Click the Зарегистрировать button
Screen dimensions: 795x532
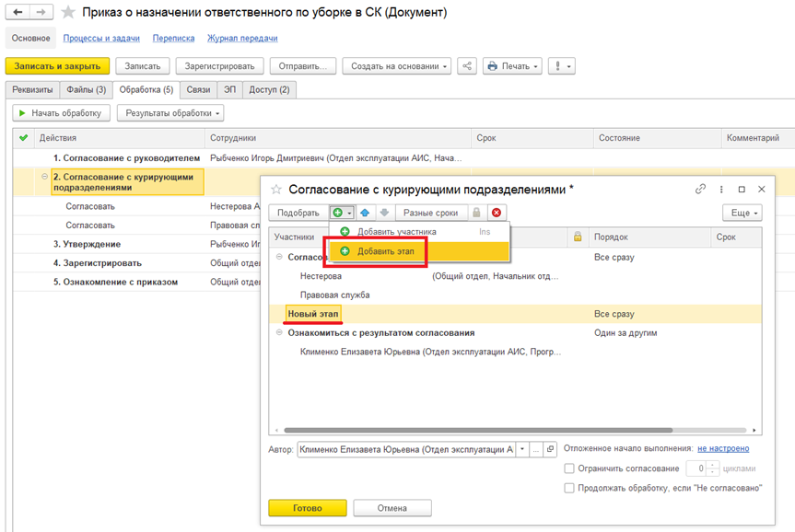tap(219, 66)
